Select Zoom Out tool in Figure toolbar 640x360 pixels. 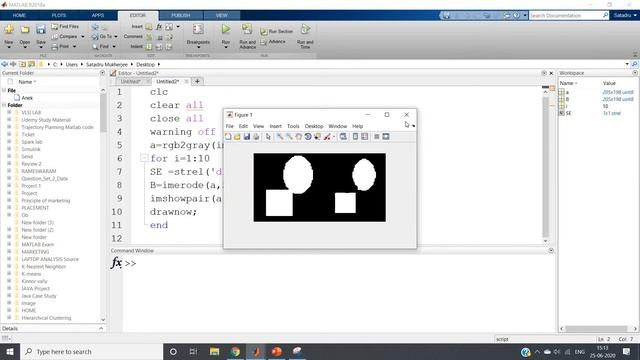point(289,137)
